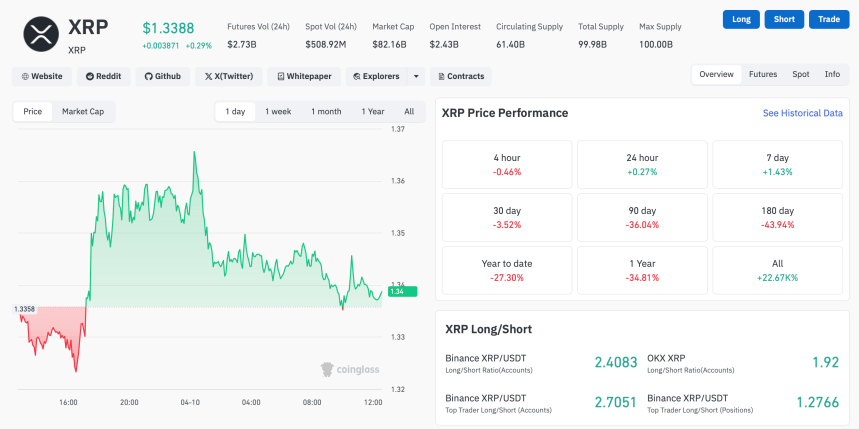Image resolution: width=859 pixels, height=429 pixels.
Task: Switch to the Futures tab
Action: pos(763,75)
